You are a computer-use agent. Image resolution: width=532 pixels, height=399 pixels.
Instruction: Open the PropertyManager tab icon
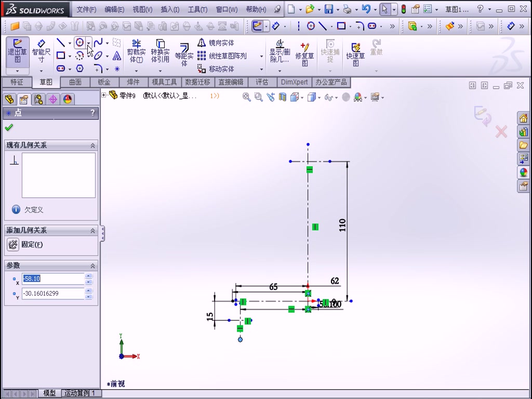pos(24,99)
